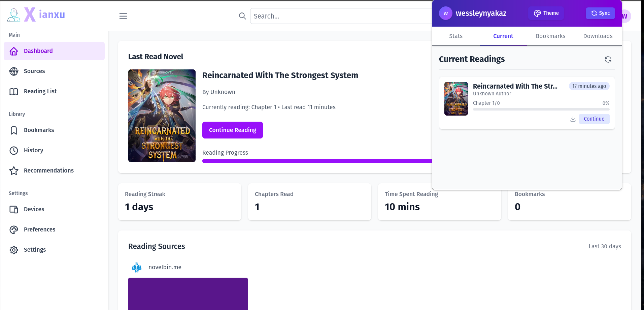644x310 pixels.
Task: Click the Sources globe icon
Action: 14,71
